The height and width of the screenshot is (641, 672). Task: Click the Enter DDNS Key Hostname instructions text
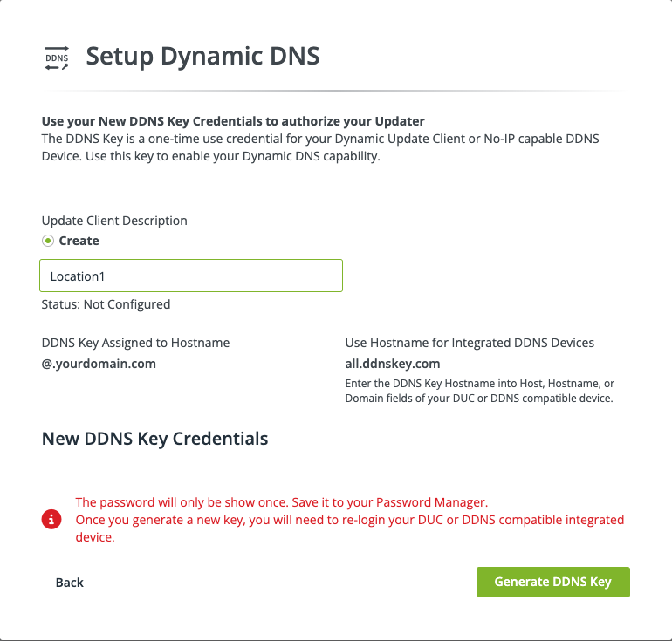(x=480, y=391)
